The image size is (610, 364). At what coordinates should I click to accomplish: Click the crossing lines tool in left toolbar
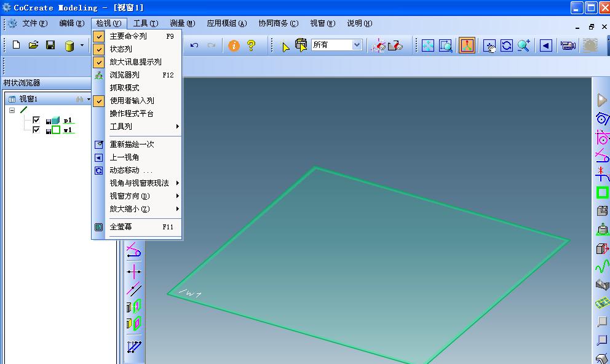[134, 271]
